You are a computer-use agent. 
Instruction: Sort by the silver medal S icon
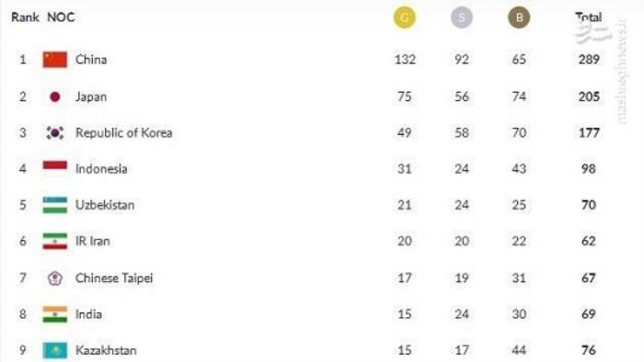[x=462, y=17]
